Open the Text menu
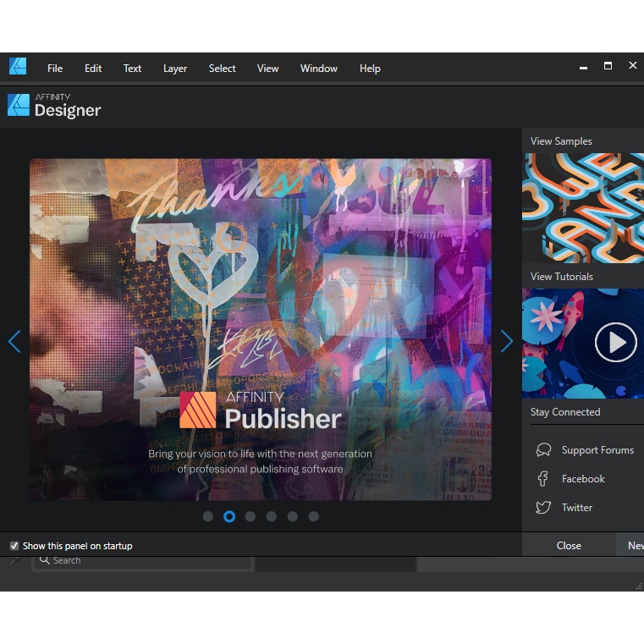Image resolution: width=644 pixels, height=644 pixels. [133, 69]
